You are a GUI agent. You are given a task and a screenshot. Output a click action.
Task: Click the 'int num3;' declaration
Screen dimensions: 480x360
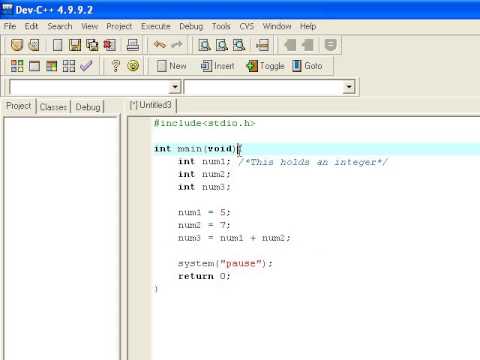coord(204,187)
